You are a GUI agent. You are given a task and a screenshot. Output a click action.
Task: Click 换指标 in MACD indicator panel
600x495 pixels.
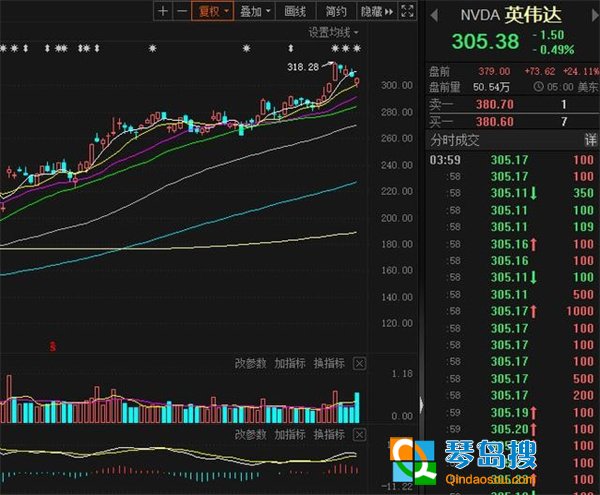coord(329,435)
